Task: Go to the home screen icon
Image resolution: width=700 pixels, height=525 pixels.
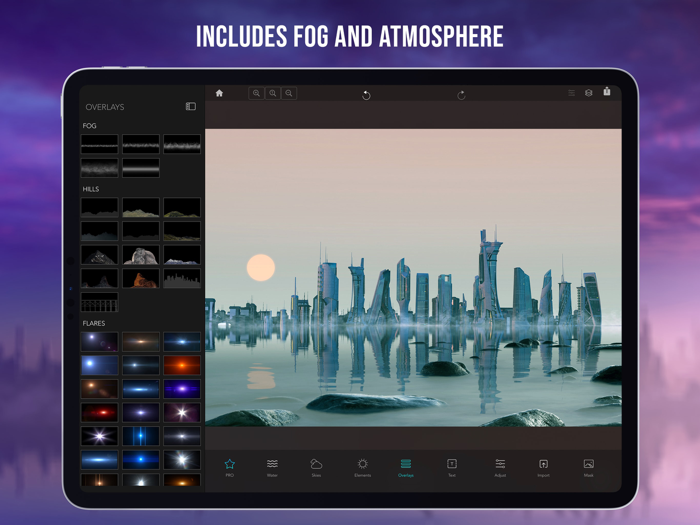Action: pyautogui.click(x=219, y=93)
